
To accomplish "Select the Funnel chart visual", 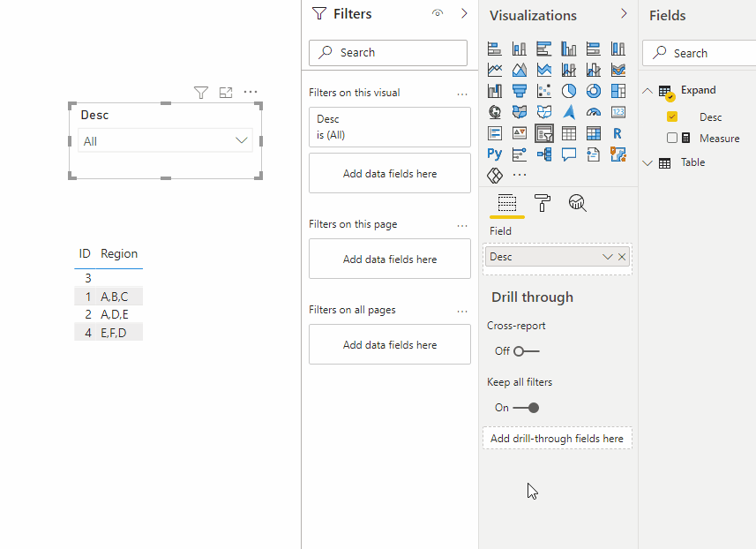I will click(520, 91).
